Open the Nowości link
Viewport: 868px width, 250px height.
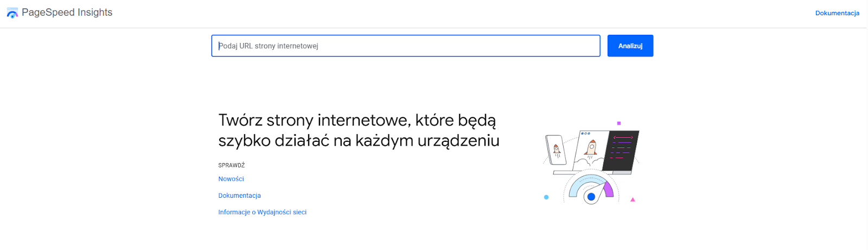tap(231, 179)
